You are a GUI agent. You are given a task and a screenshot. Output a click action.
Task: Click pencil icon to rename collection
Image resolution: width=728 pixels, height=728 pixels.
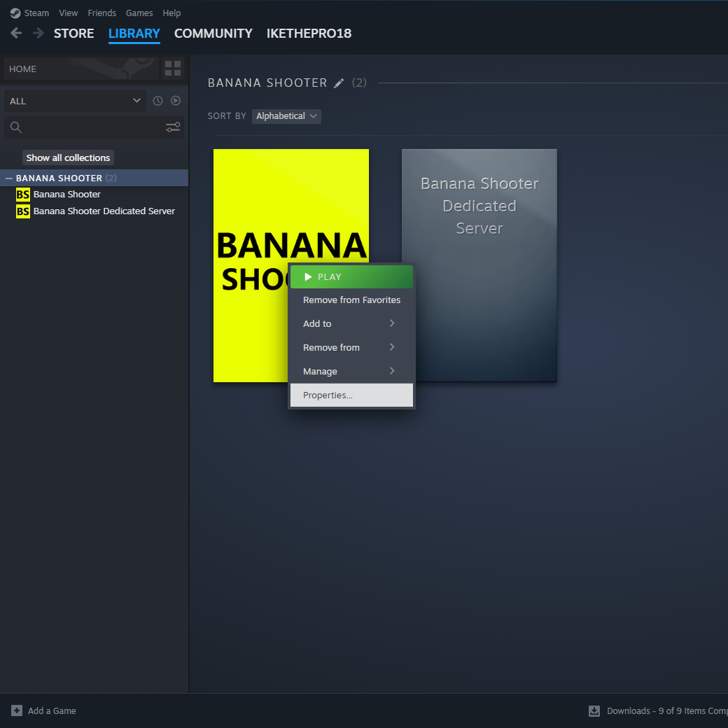coord(339,83)
